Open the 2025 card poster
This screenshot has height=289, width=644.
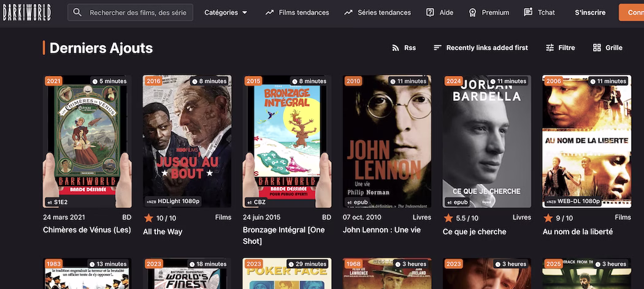coord(587,274)
